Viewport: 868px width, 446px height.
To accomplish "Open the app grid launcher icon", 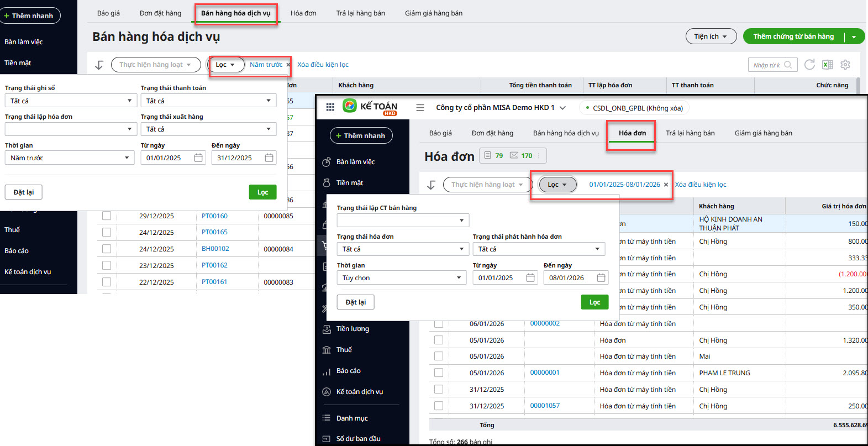I will [330, 107].
